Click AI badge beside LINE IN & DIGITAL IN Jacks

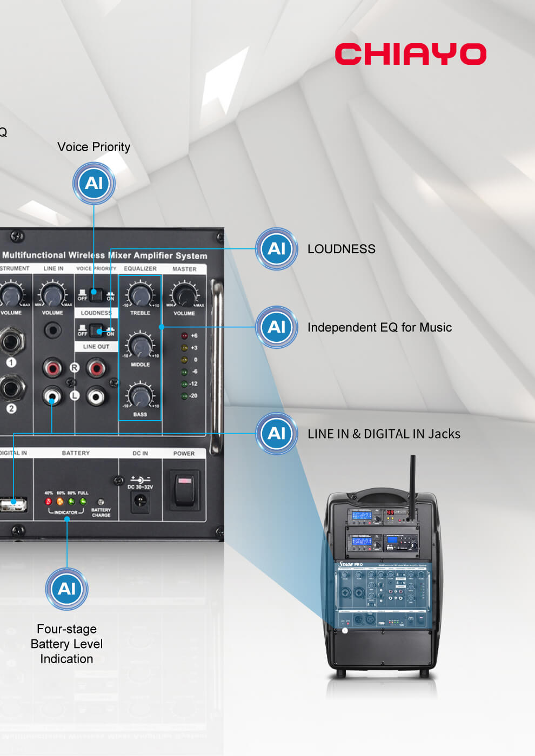coord(277,434)
